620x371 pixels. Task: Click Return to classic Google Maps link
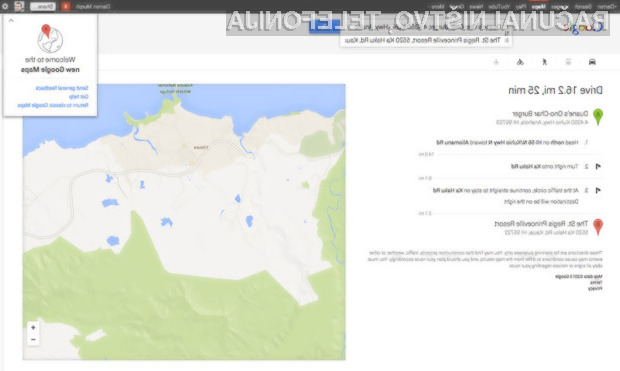click(53, 105)
